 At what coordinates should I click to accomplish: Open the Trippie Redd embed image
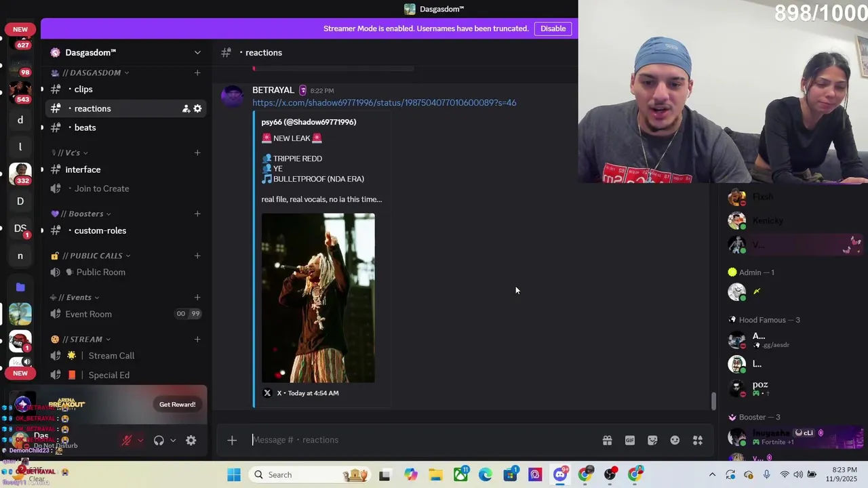pos(318,298)
